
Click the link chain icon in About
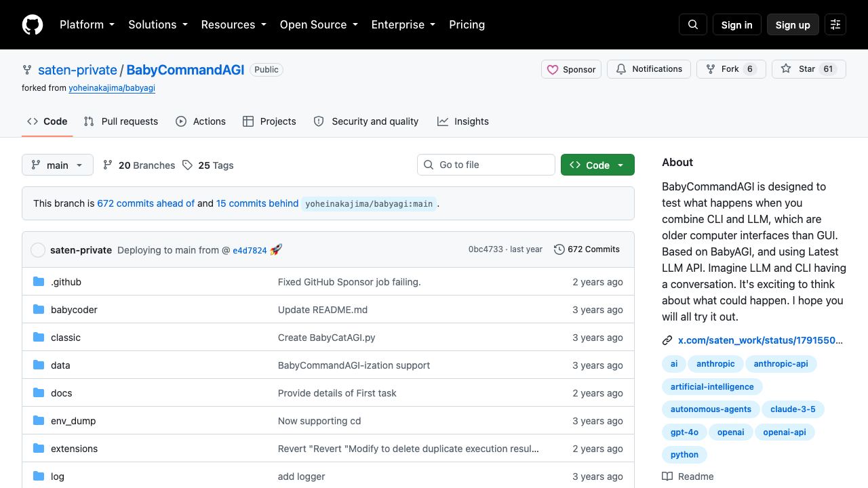667,340
